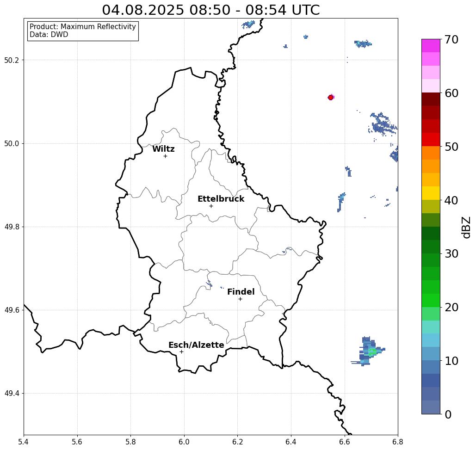Click the plus marker under Ettelbruck

pyautogui.click(x=211, y=206)
